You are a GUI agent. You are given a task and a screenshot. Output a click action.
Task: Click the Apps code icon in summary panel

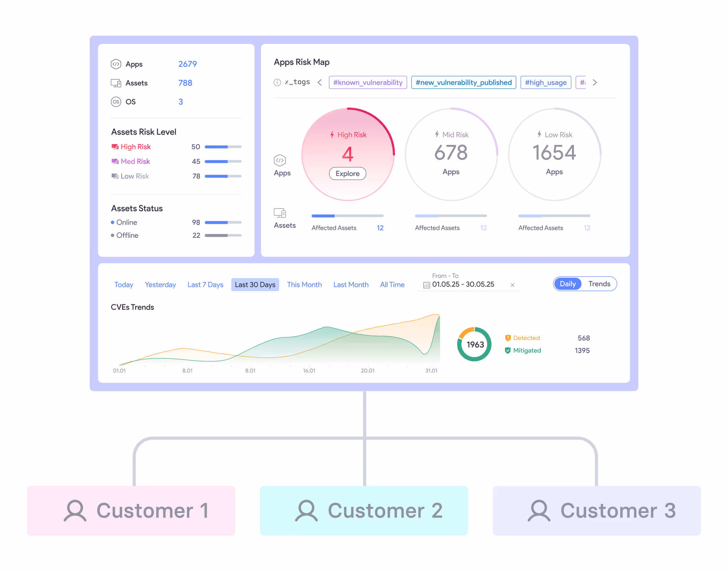116,64
